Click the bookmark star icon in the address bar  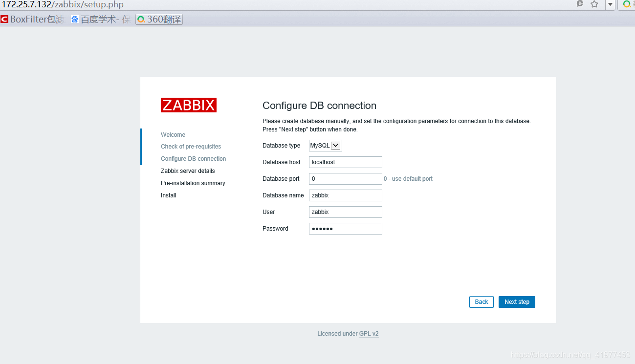click(594, 4)
